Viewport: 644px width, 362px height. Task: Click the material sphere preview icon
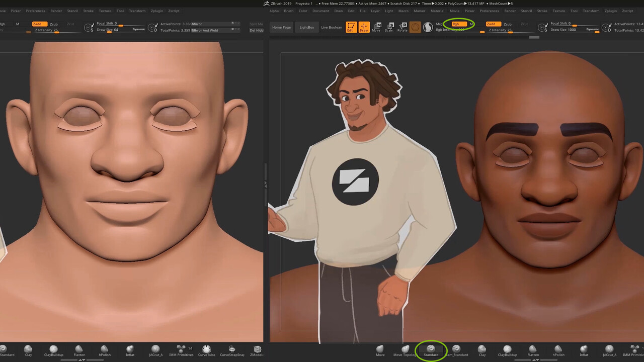[x=415, y=27]
